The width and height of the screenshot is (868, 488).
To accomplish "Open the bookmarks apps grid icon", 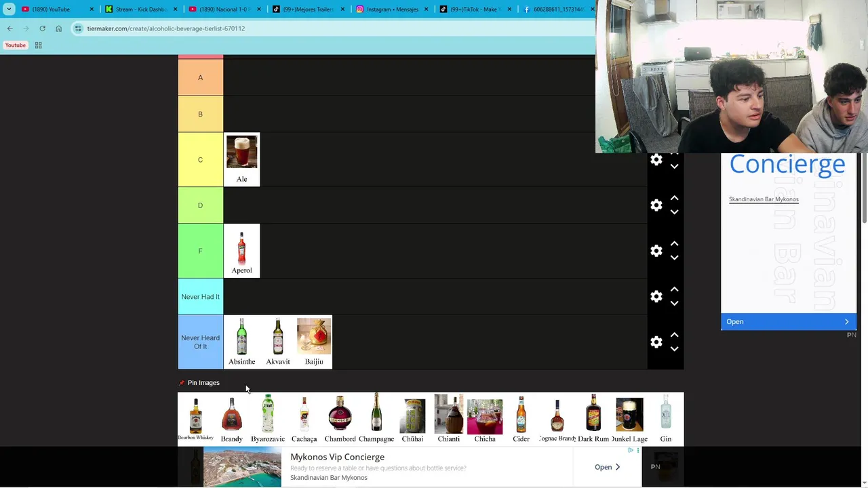I will point(38,45).
